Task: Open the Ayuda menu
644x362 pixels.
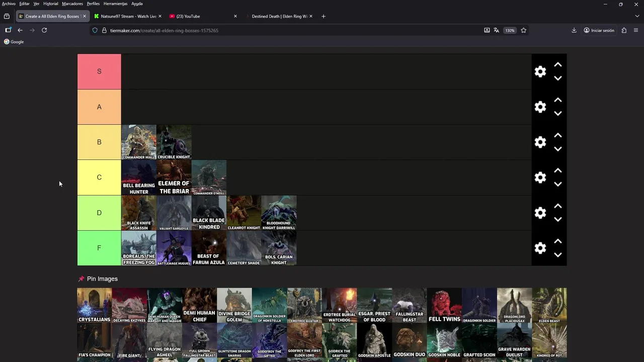Action: 137,4
